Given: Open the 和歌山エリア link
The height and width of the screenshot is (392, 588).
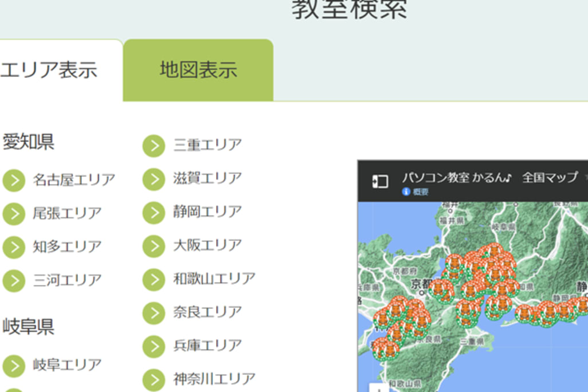Looking at the screenshot, I should pyautogui.click(x=214, y=279).
